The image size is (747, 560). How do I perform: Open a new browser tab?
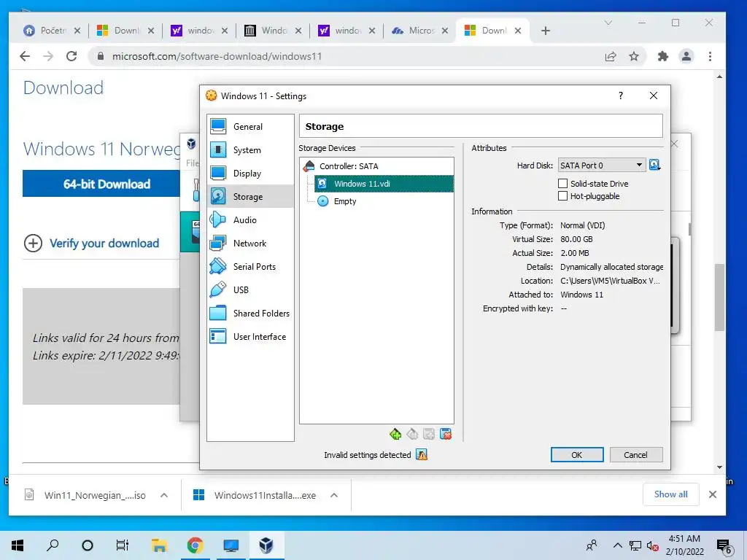[x=546, y=31]
